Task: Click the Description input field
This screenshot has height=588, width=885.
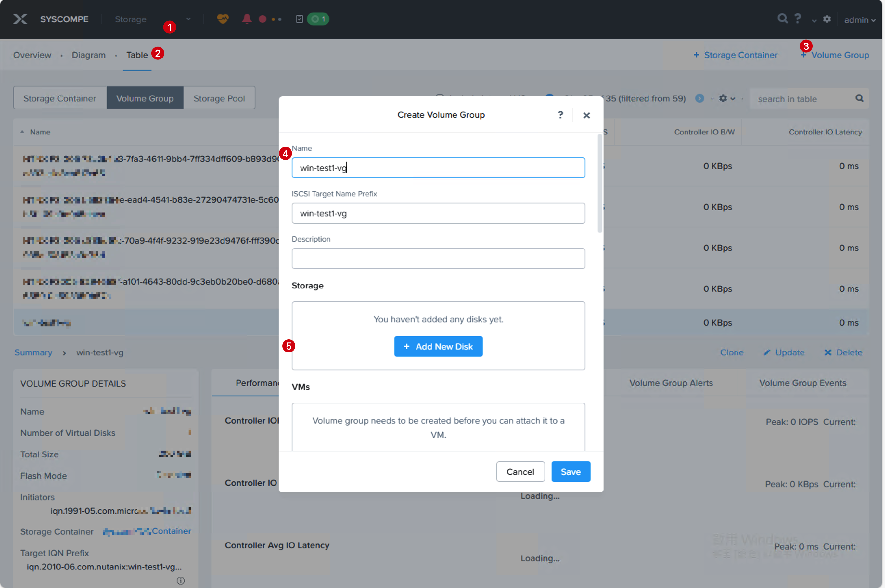Action: (x=438, y=259)
